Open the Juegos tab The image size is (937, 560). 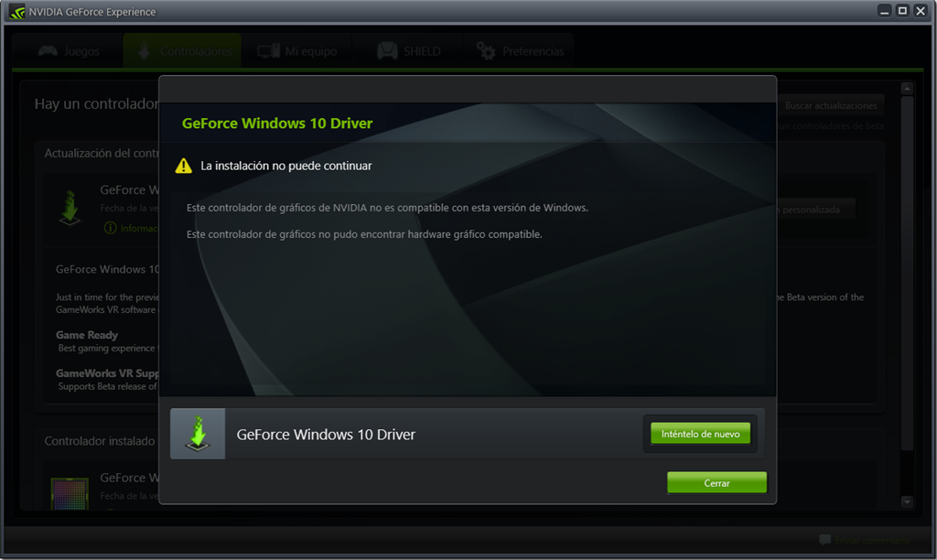pos(68,51)
